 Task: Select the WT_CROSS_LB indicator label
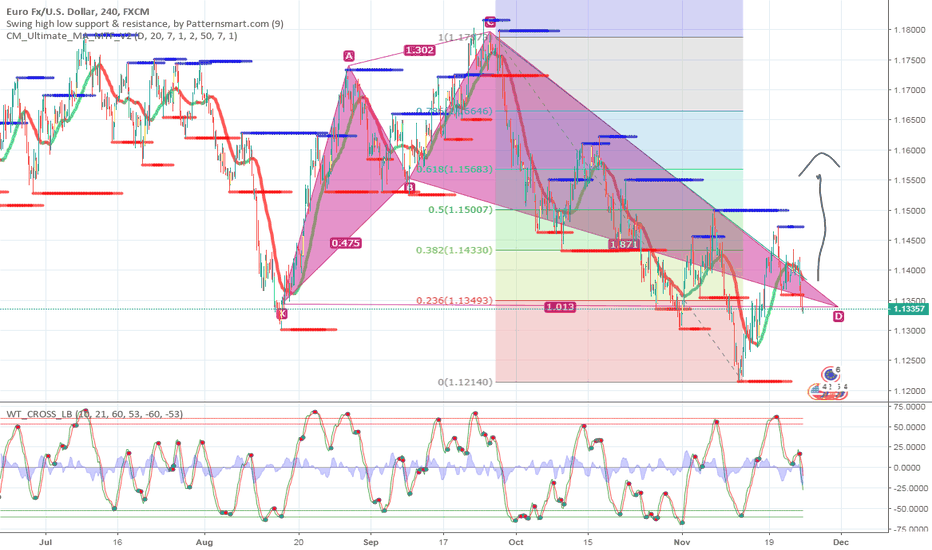coord(95,414)
